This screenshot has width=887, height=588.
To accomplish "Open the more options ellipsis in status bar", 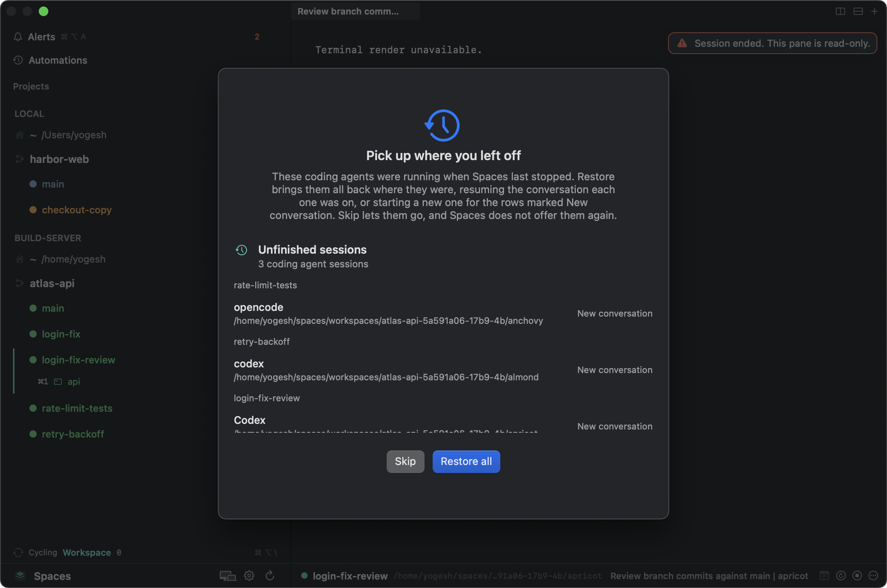I will 873,576.
